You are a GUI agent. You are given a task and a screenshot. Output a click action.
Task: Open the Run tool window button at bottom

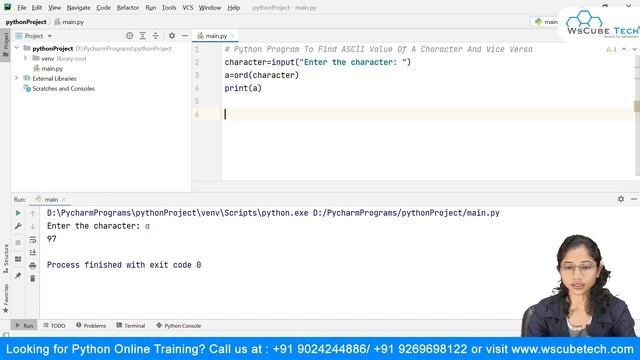(x=24, y=326)
